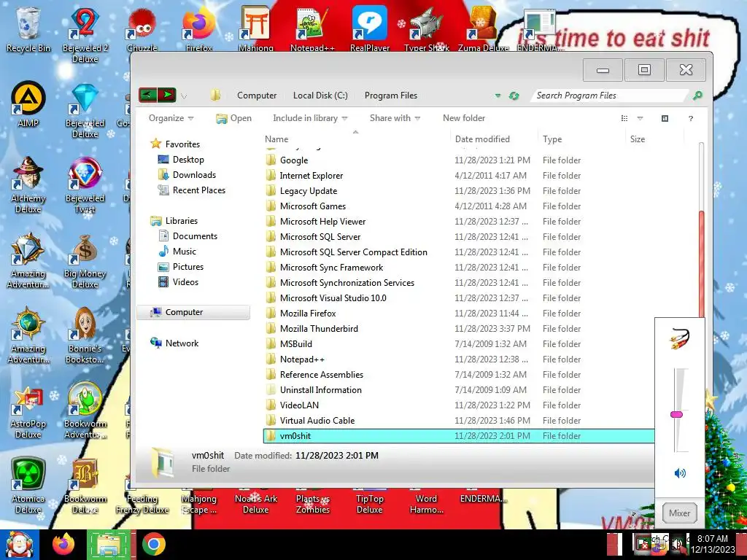The image size is (747, 560).
Task: Click New folder button
Action: (464, 118)
